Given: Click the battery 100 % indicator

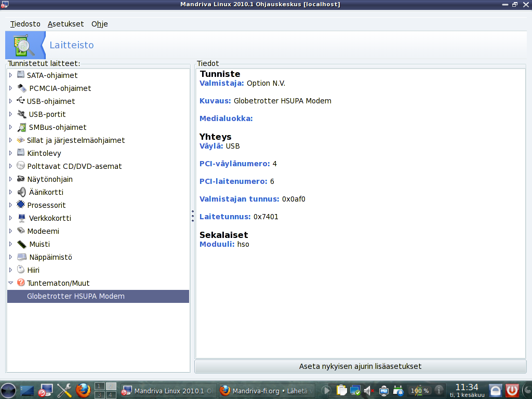Looking at the screenshot, I should (x=420, y=391).
